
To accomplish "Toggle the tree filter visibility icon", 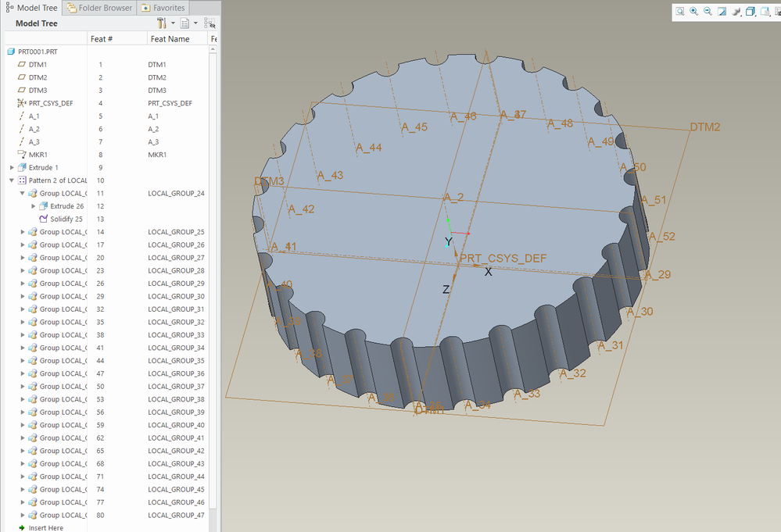I will coord(210,23).
